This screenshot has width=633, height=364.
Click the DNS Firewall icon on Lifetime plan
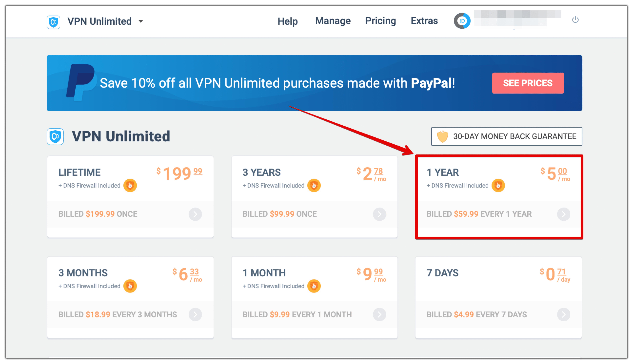[130, 186]
